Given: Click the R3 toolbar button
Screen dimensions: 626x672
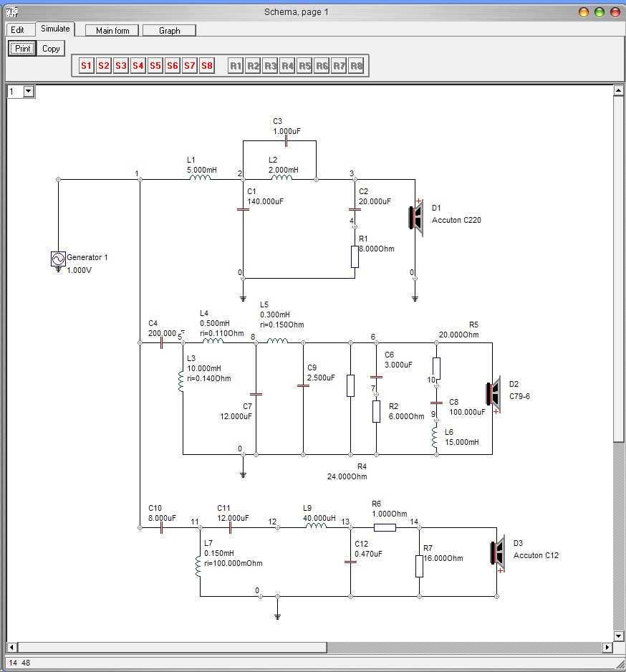Looking at the screenshot, I should [270, 66].
